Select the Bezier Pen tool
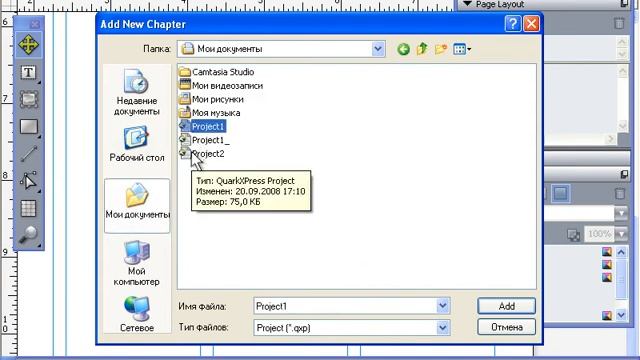The width and height of the screenshot is (640, 360). click(29, 181)
